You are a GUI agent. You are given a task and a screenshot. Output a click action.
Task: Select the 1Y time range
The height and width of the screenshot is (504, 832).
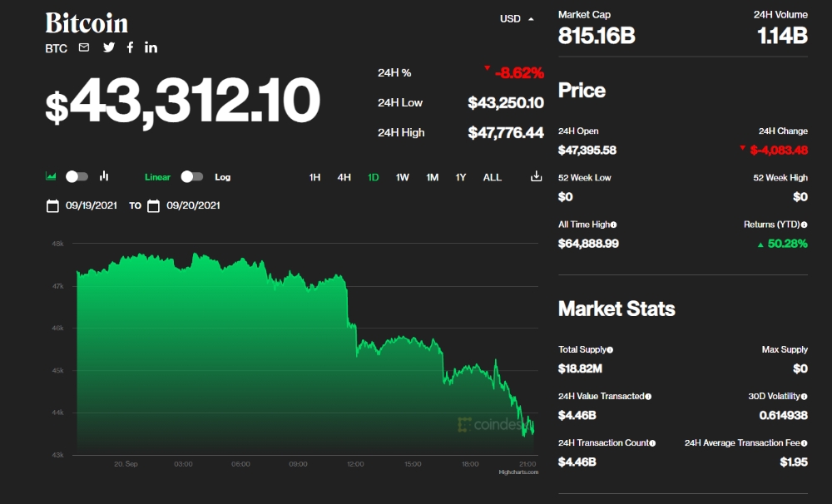coord(461,177)
